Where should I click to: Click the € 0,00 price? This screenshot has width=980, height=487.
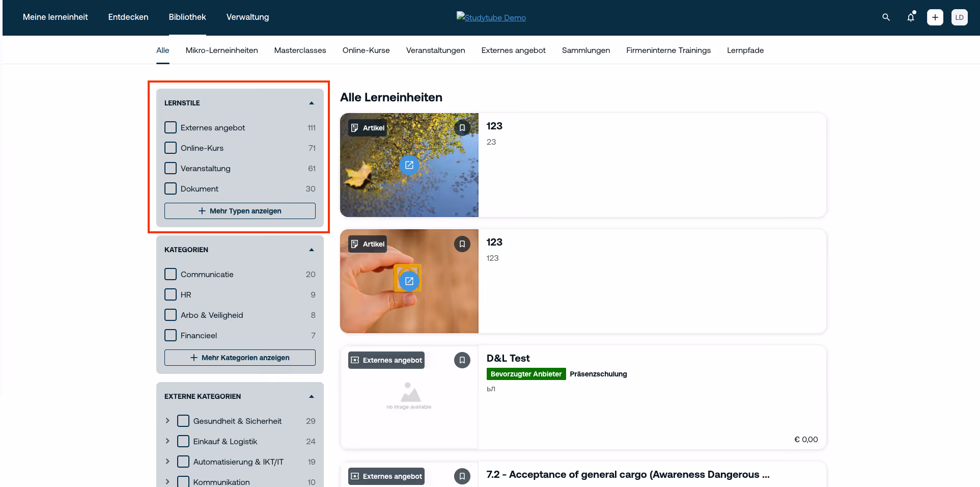tap(806, 439)
